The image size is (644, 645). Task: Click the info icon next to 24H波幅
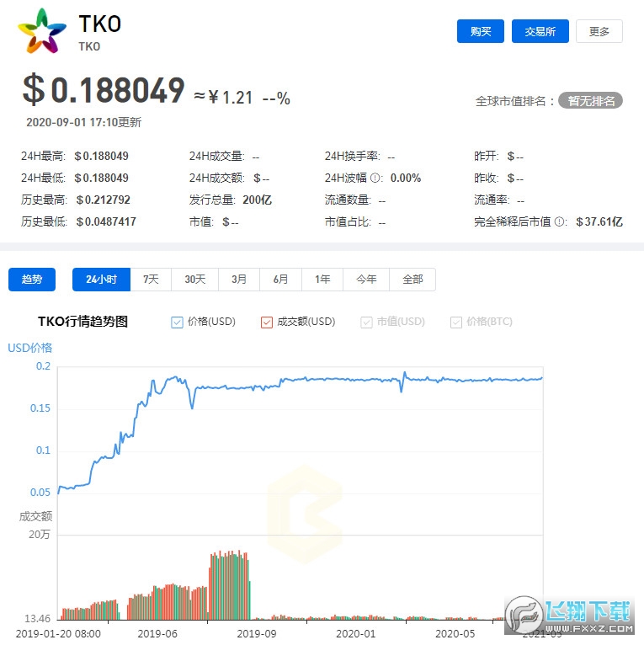click(x=375, y=179)
